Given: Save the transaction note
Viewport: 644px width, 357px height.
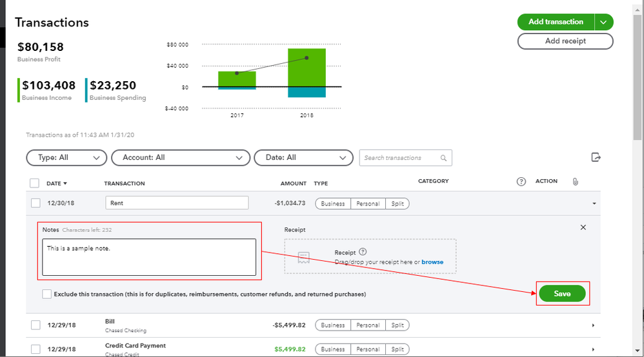Looking at the screenshot, I should tap(562, 293).
